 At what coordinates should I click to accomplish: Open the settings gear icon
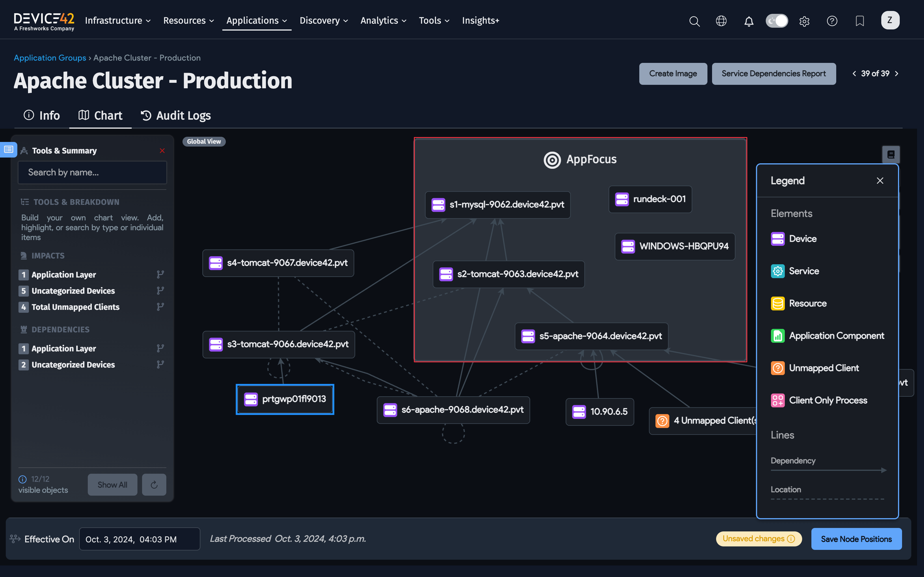click(804, 21)
